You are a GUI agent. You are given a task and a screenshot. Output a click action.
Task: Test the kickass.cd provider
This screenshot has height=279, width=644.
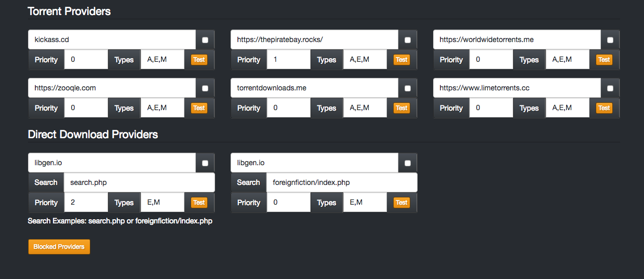point(199,60)
